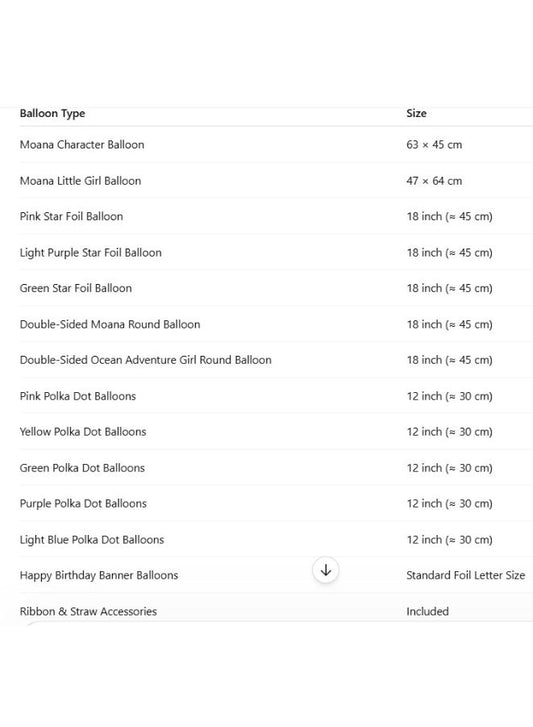Click the 63 × 45 cm size value
Screen dimensions: 533x727
(434, 145)
